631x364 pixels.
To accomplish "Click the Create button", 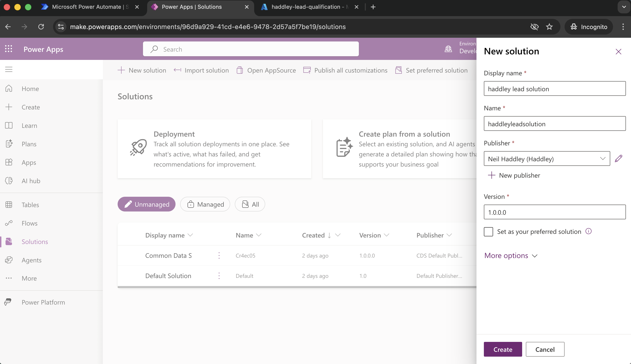I will 503,349.
